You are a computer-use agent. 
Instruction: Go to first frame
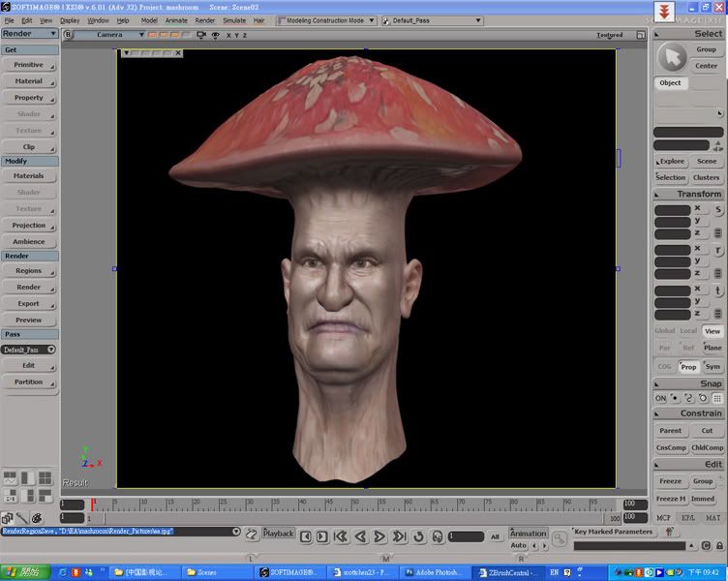pyautogui.click(x=341, y=536)
